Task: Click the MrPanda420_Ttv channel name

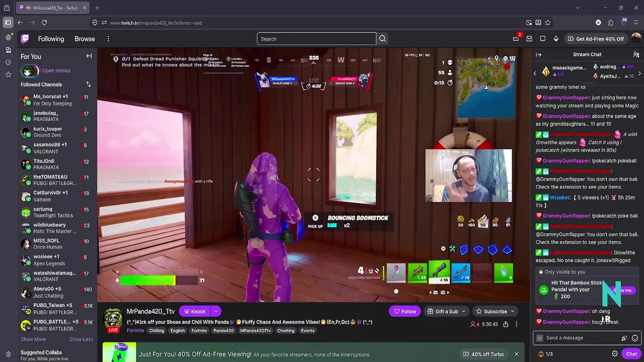Action: 150,311
